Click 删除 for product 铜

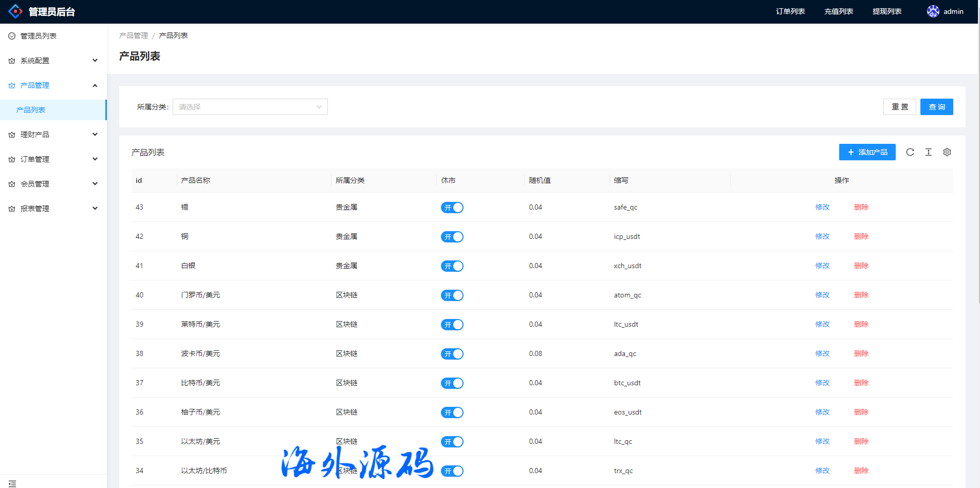tap(861, 236)
